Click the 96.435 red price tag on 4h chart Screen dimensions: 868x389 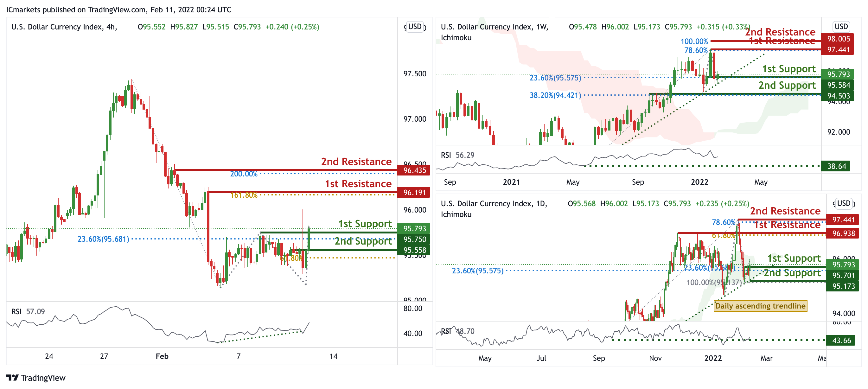click(414, 170)
